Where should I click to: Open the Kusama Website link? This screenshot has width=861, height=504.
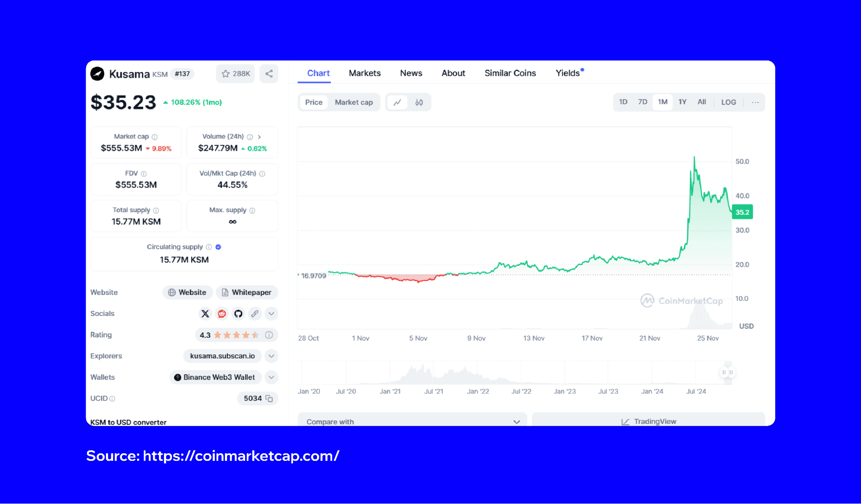(187, 293)
